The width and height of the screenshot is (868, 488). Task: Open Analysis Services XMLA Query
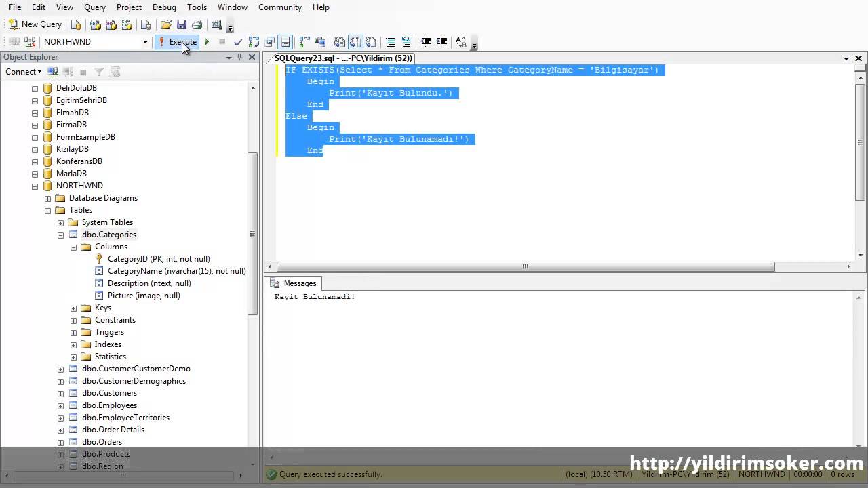coord(127,24)
